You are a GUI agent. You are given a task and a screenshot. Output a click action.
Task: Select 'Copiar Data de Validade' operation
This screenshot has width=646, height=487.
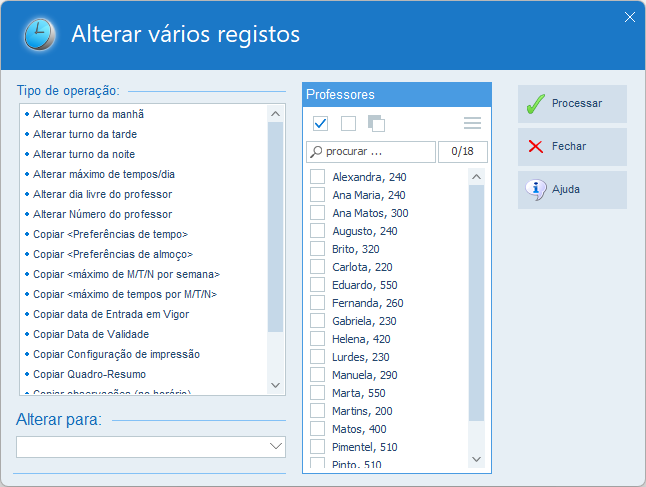(x=91, y=334)
